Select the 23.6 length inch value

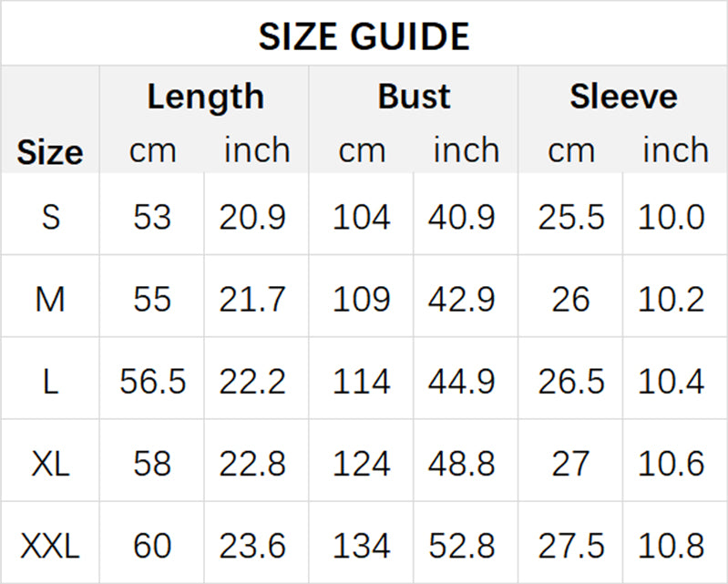point(256,546)
